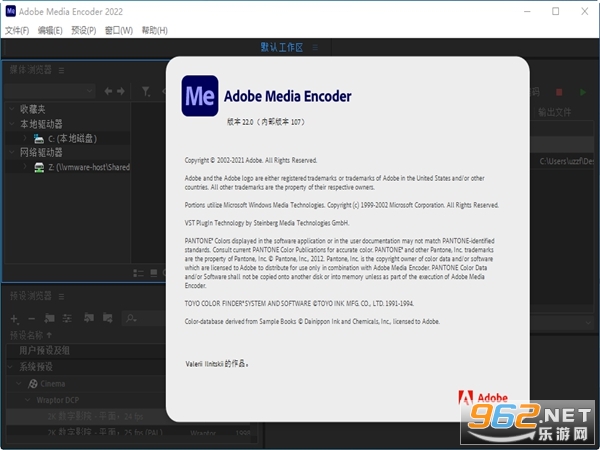Select the 2K 数字影院 24 fps preset
Screen dimensions: 600x450
point(86,416)
